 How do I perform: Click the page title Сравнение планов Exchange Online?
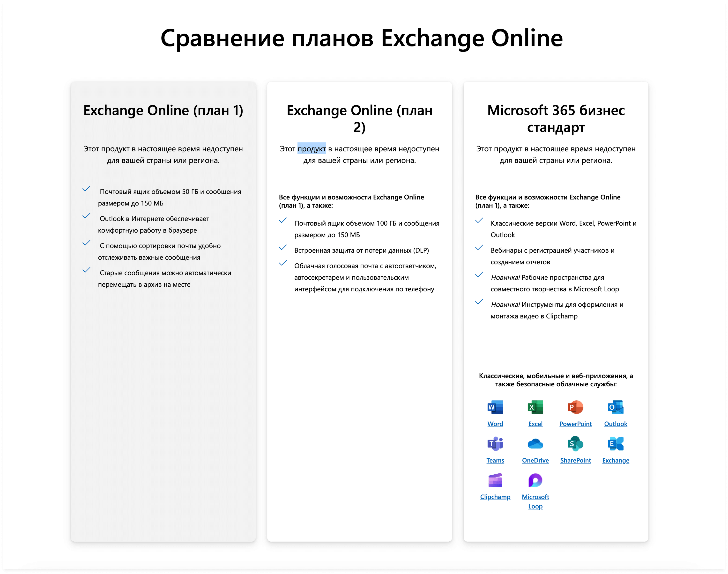(362, 38)
